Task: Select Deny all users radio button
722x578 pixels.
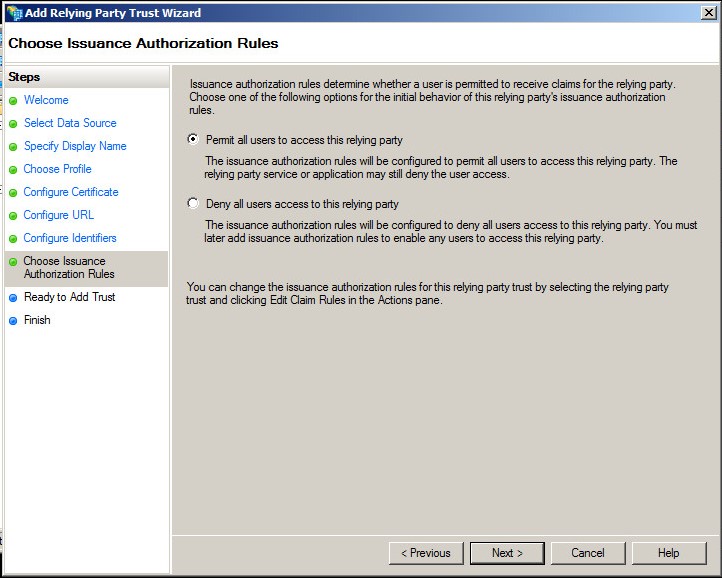Action: point(193,203)
